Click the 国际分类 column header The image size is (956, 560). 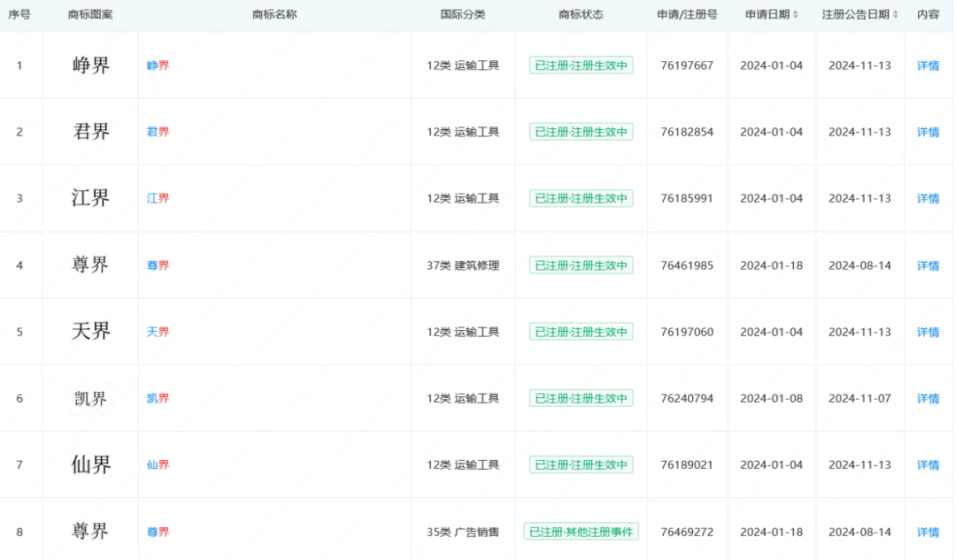click(x=463, y=15)
